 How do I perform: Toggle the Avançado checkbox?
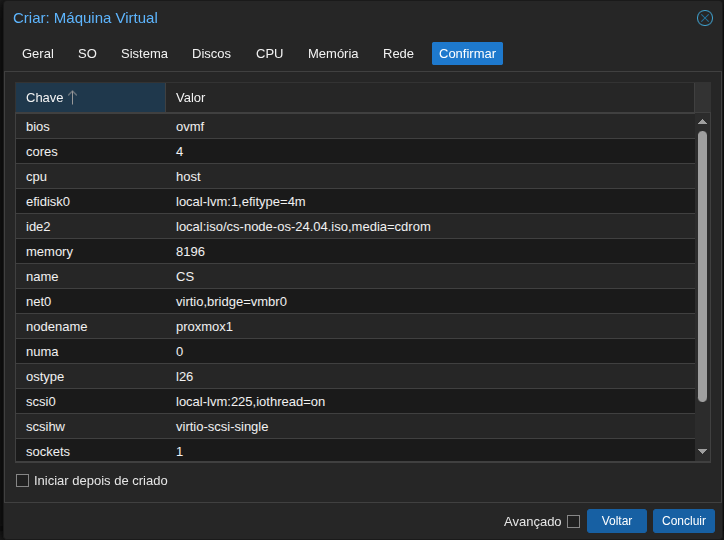coord(573,522)
